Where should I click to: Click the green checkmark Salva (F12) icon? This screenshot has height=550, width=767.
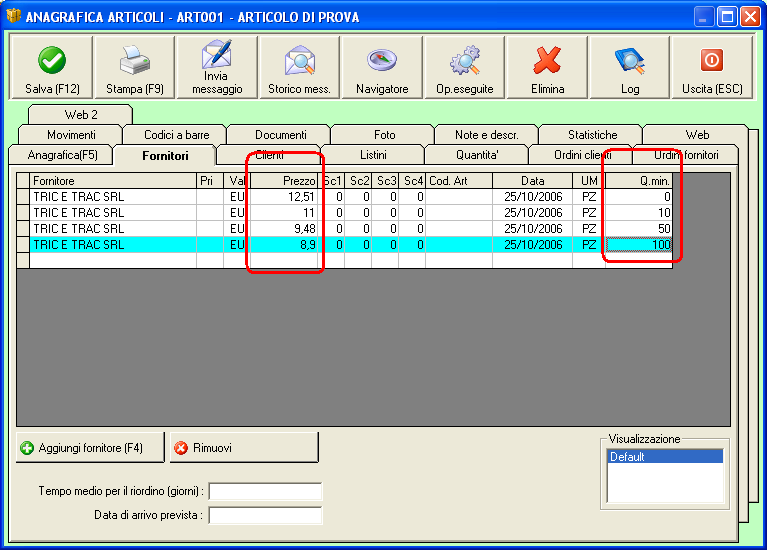click(x=51, y=60)
